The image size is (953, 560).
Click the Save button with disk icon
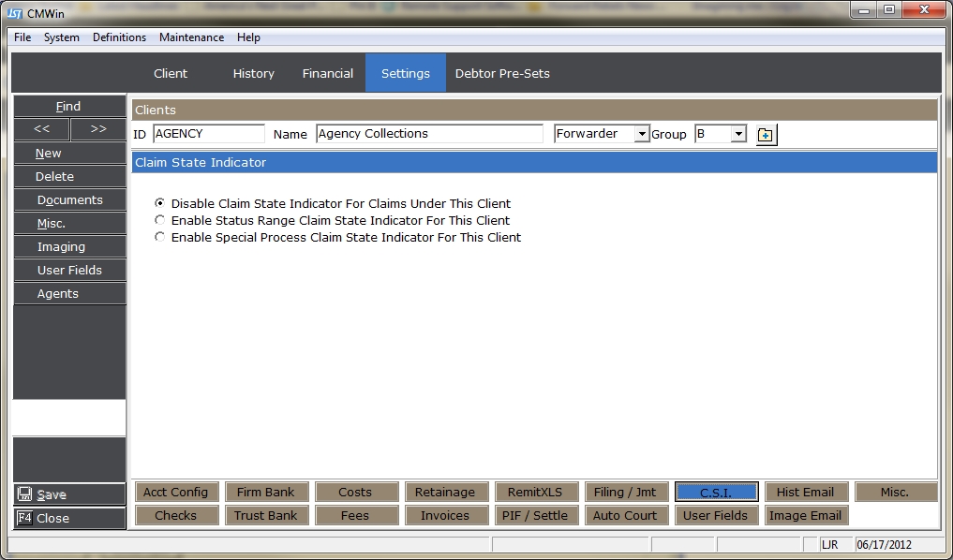click(69, 494)
